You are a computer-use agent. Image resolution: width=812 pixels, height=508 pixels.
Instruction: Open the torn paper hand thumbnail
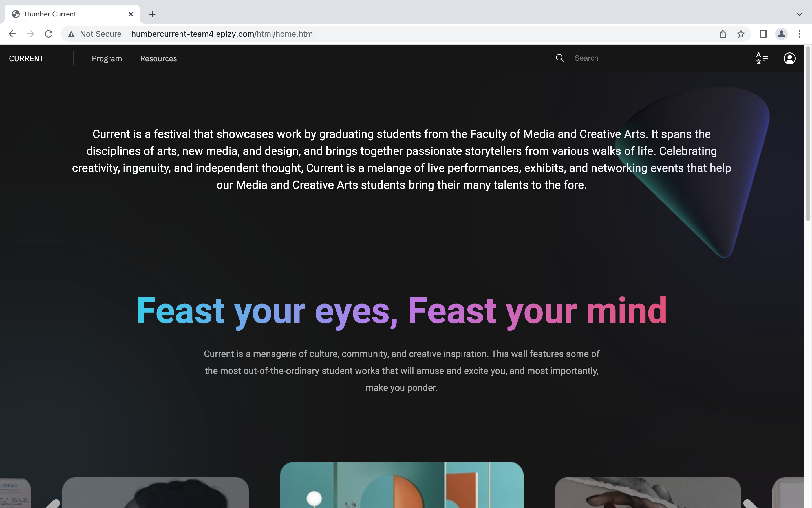648,492
